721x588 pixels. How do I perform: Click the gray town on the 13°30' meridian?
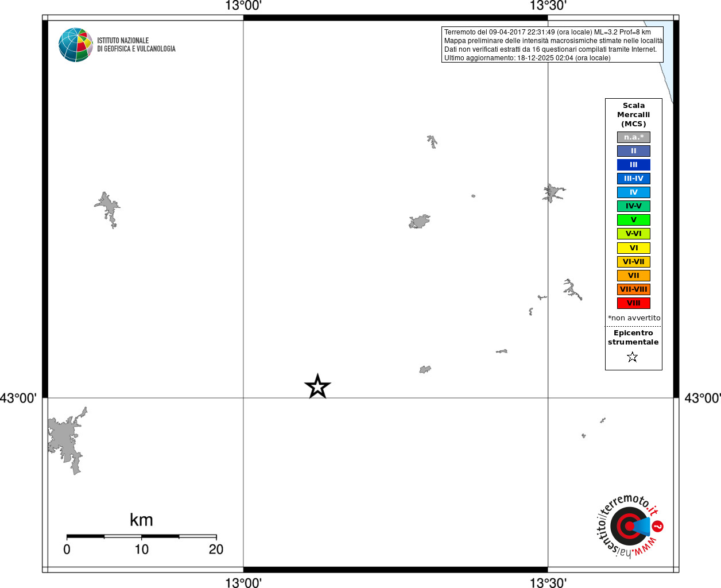point(553,193)
